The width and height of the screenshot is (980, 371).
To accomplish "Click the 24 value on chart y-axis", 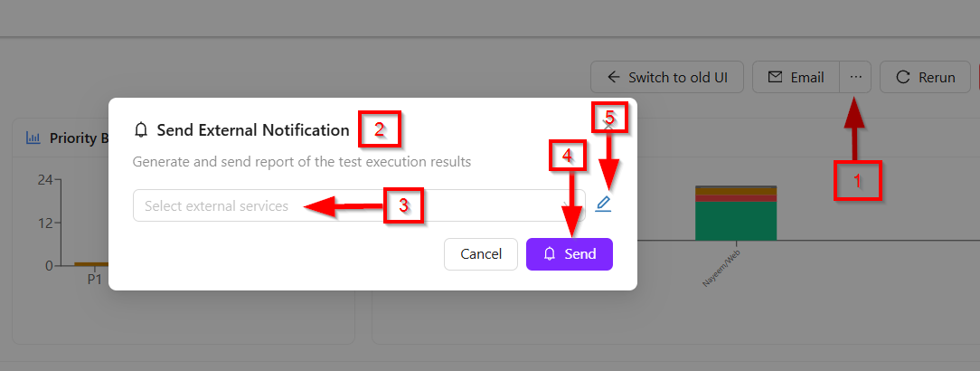I will tap(45, 180).
